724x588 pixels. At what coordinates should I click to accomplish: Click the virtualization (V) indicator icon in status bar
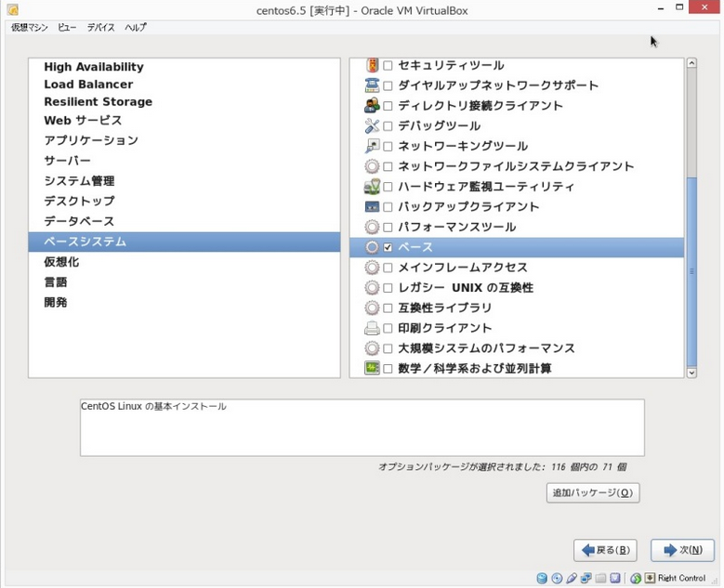(x=615, y=578)
